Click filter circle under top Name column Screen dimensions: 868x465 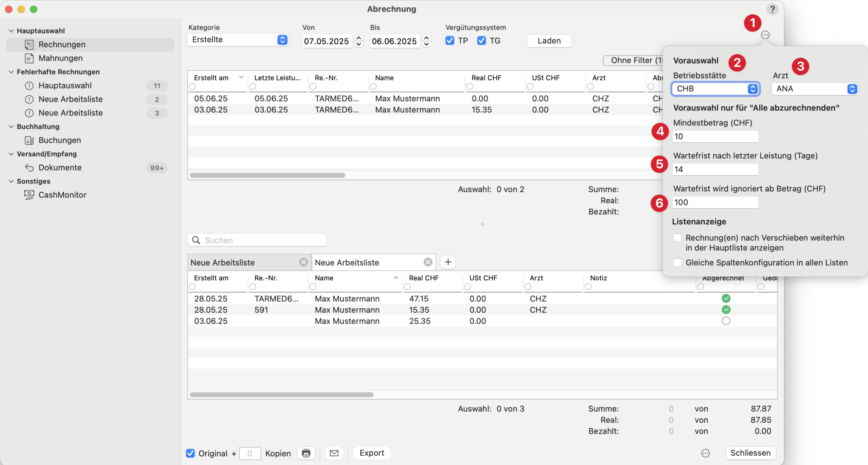373,86
